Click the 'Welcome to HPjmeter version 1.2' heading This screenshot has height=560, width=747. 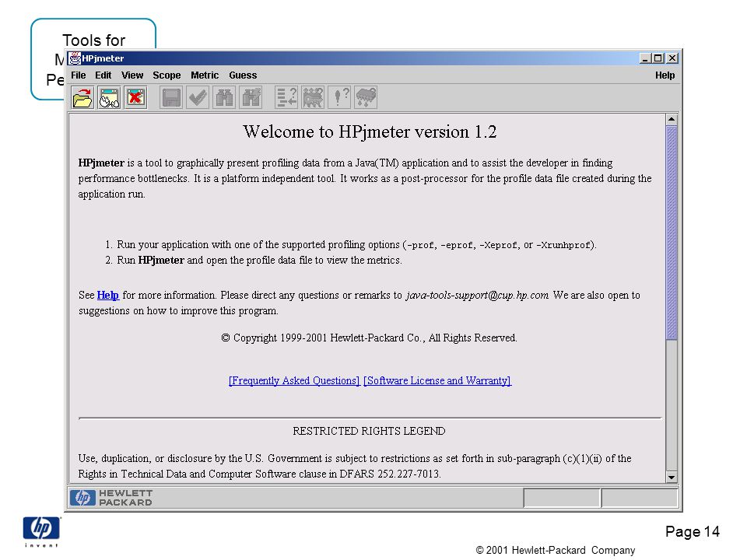coord(370,132)
